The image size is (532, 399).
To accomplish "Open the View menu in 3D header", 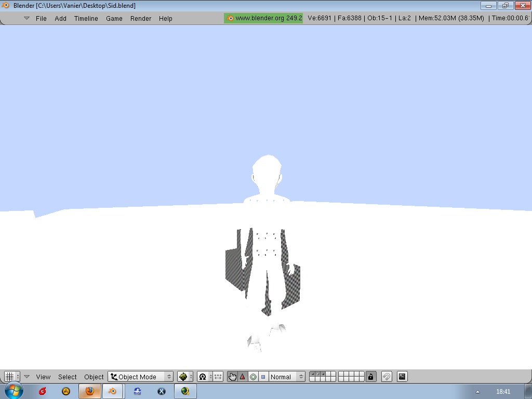I will (x=43, y=377).
